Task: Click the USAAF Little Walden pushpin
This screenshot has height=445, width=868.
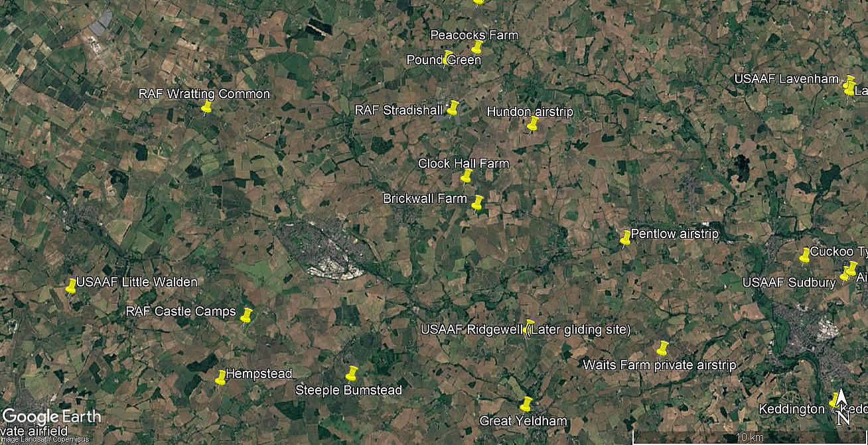Action: click(71, 286)
